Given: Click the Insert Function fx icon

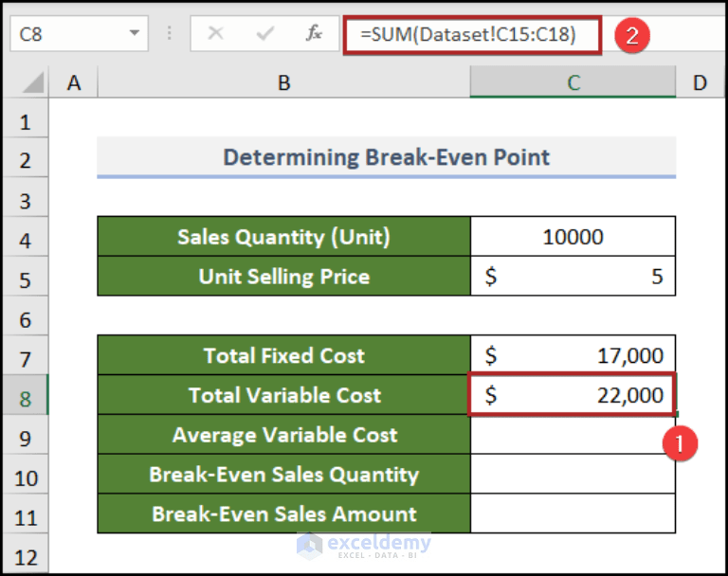Looking at the screenshot, I should click(314, 33).
